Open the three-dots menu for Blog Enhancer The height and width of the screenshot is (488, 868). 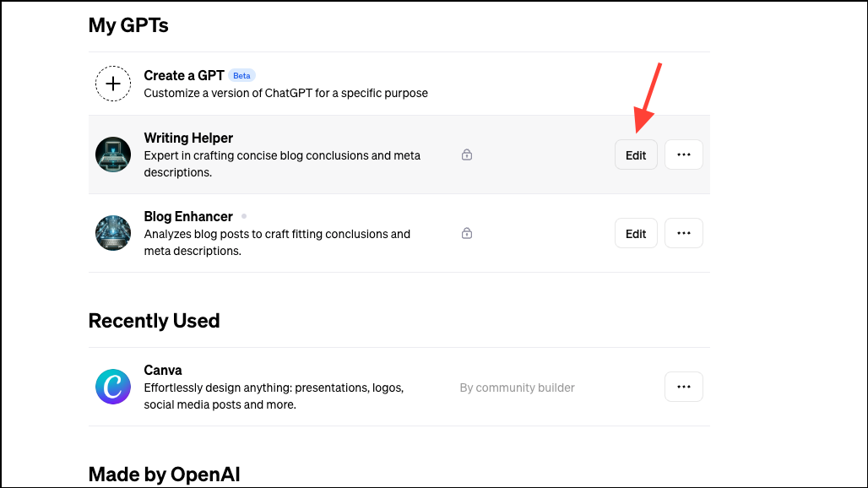[684, 233]
